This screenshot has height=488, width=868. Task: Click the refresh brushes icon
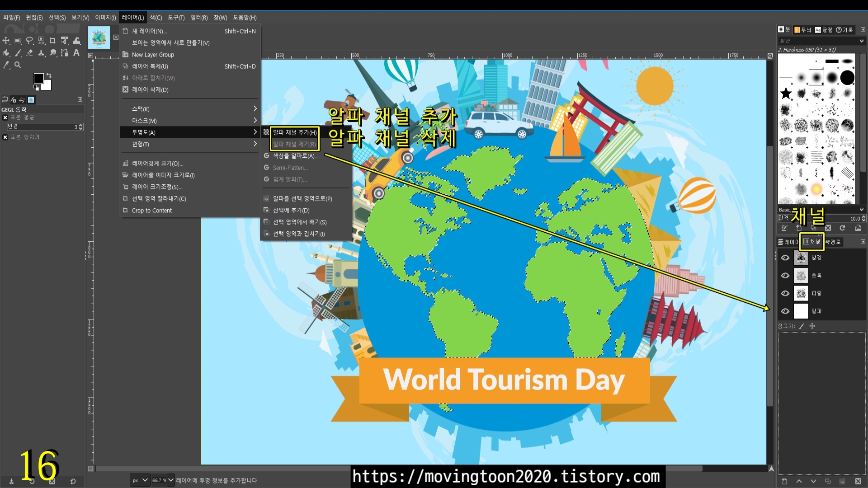(x=842, y=228)
